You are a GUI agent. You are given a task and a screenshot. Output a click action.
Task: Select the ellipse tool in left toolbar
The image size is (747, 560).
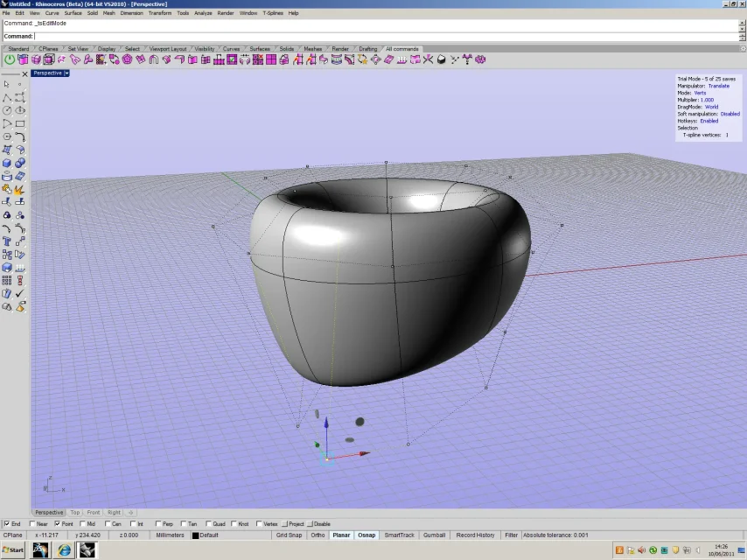[x=20, y=110]
